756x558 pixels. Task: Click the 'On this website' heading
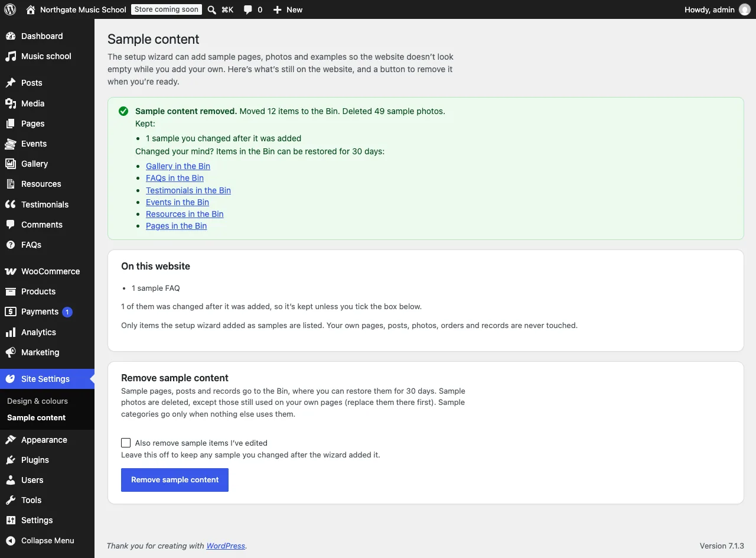pyautogui.click(x=155, y=266)
